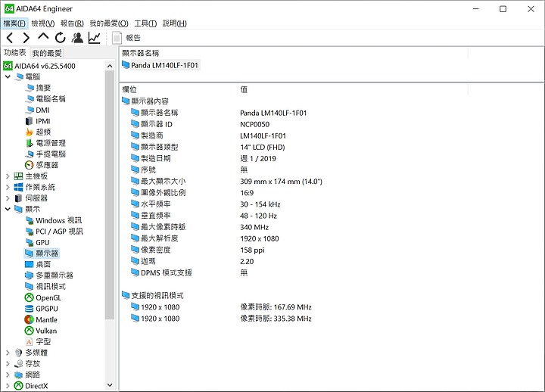
Task: Open the 我的最愛(O) menu
Action: point(109,23)
